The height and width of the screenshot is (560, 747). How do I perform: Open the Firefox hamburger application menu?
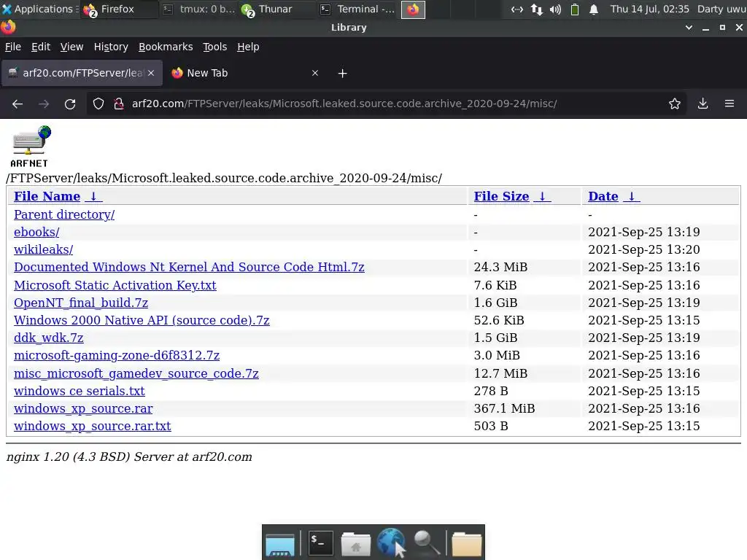coord(729,104)
